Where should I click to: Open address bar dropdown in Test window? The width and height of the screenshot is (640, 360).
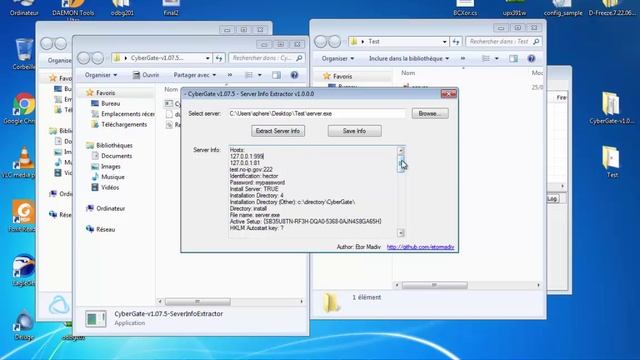pyautogui.click(x=444, y=42)
